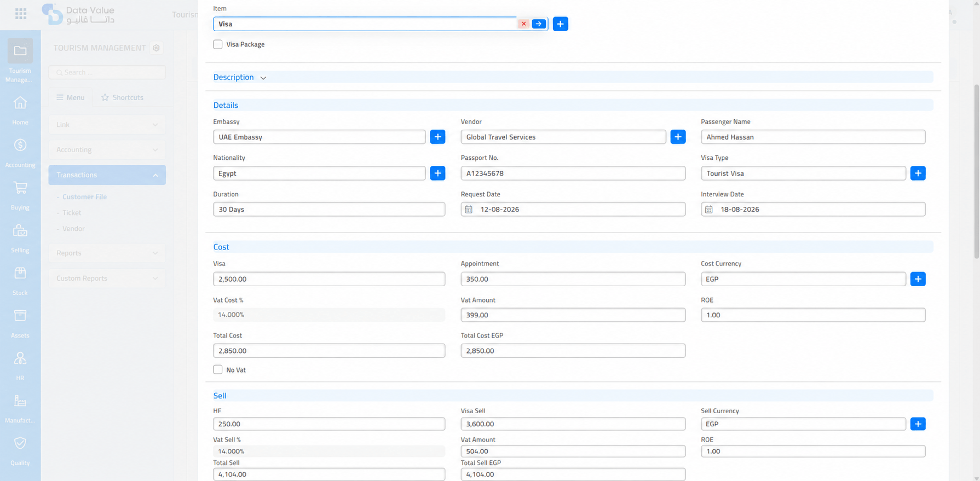The height and width of the screenshot is (481, 980).
Task: Click the page vertical scrollbar
Action: (976, 172)
